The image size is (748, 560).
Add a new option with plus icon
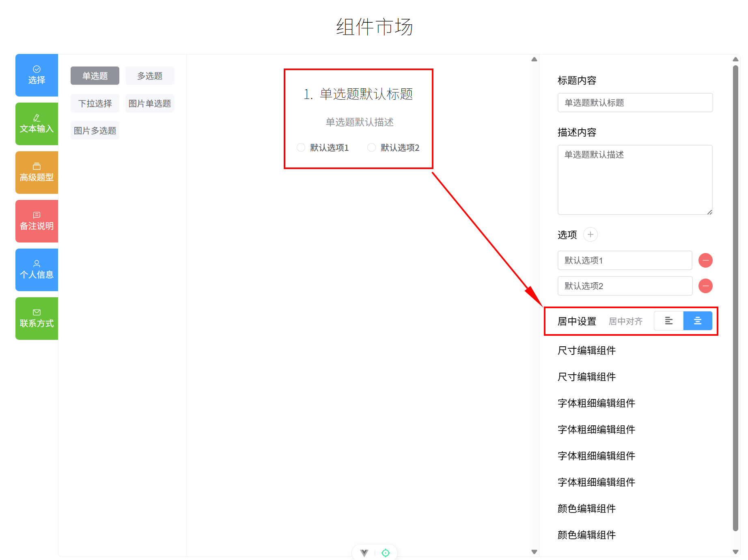tap(591, 234)
